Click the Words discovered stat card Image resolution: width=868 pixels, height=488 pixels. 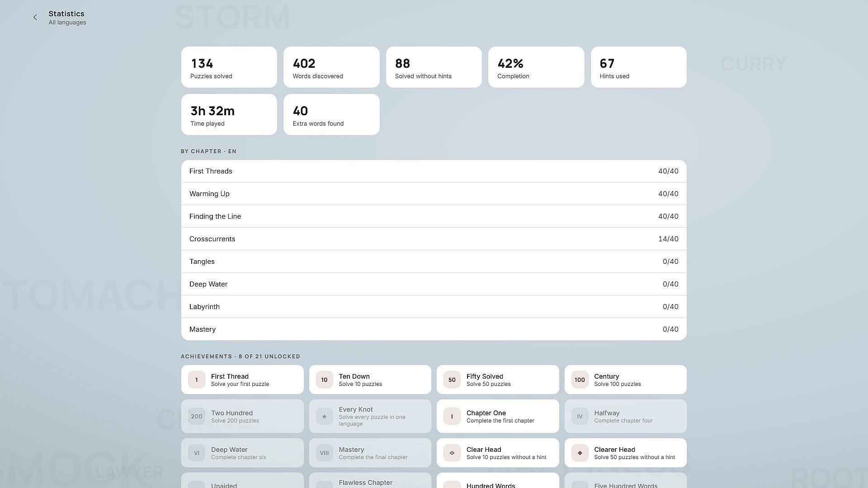[331, 67]
